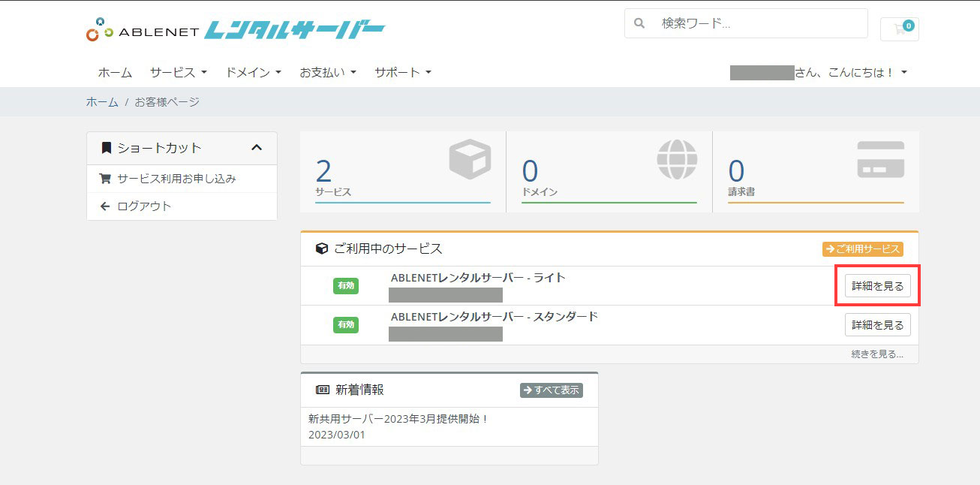Open the 0 請求書 summary tile

coord(816,172)
